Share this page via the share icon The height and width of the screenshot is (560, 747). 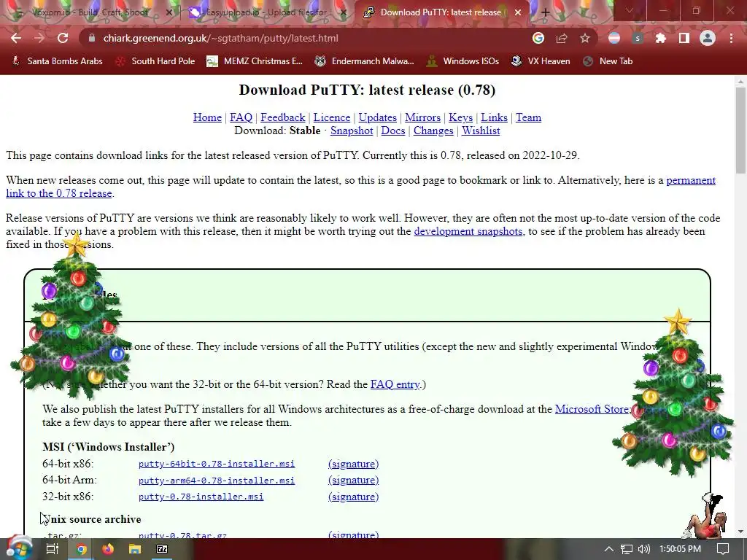coord(562,38)
